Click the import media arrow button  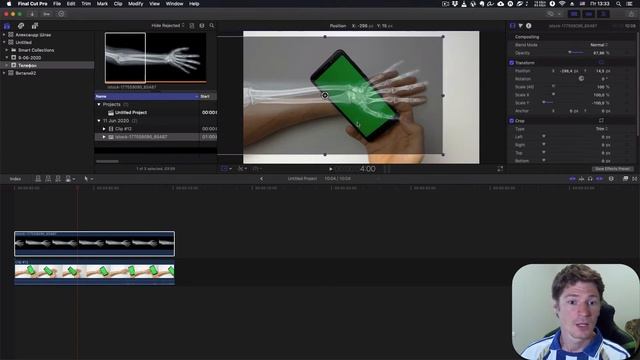[32, 14]
